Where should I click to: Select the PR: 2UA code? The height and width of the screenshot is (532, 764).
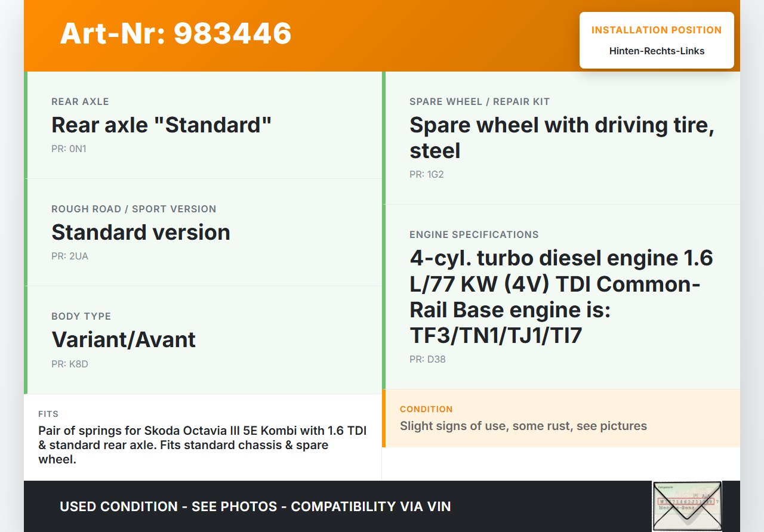pyautogui.click(x=70, y=256)
